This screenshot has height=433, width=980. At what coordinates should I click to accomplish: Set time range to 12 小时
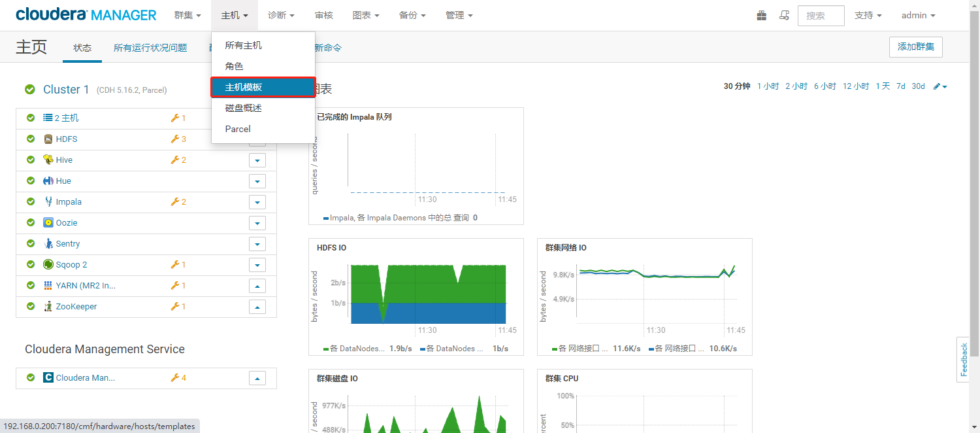click(x=856, y=86)
